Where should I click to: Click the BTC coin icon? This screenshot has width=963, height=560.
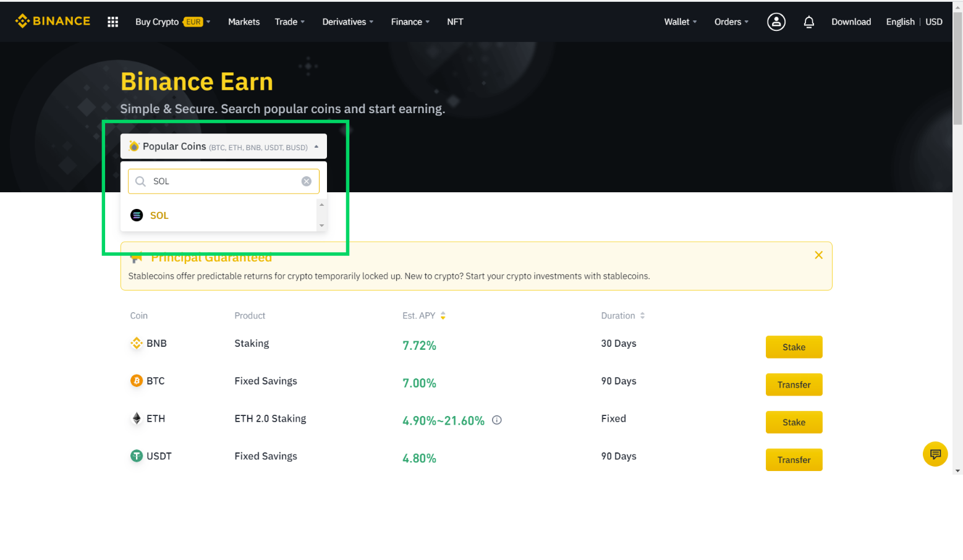tap(137, 381)
